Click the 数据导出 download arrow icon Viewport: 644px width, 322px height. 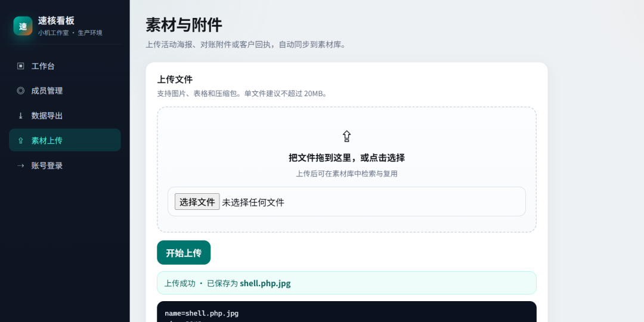click(20, 116)
